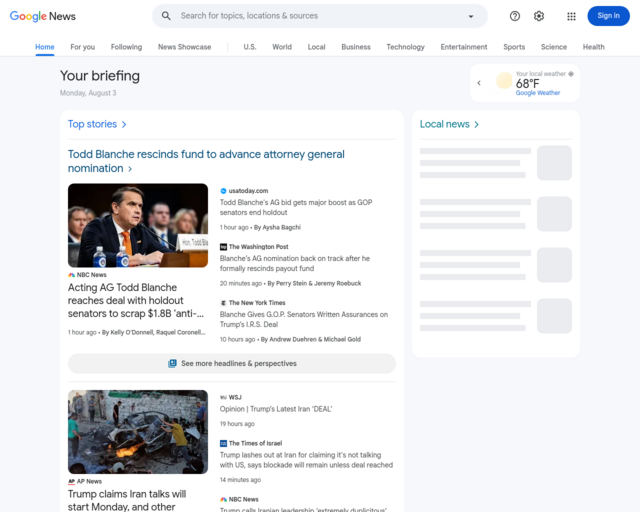Switch to the Technology tab

point(405,47)
